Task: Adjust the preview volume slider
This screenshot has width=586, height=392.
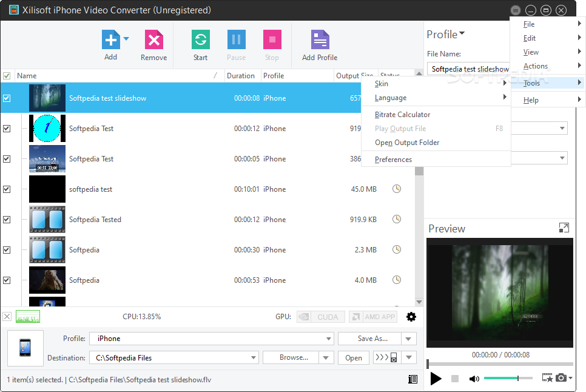Action: point(508,378)
